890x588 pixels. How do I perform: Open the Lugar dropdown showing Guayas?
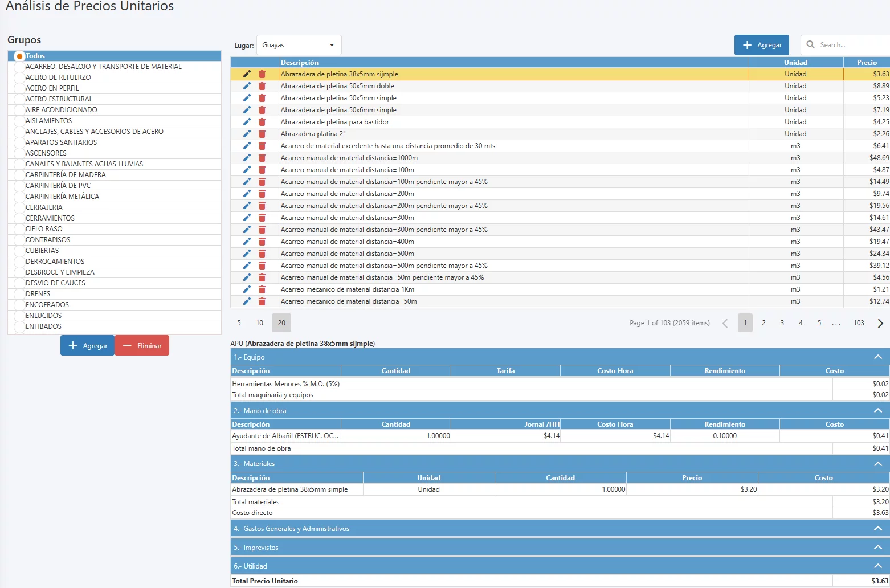click(299, 45)
